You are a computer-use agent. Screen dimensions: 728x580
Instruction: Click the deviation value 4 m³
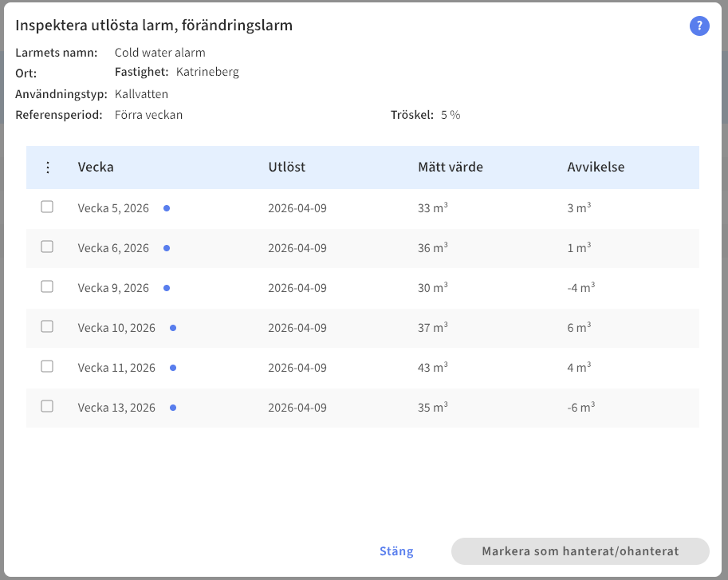[579, 367]
